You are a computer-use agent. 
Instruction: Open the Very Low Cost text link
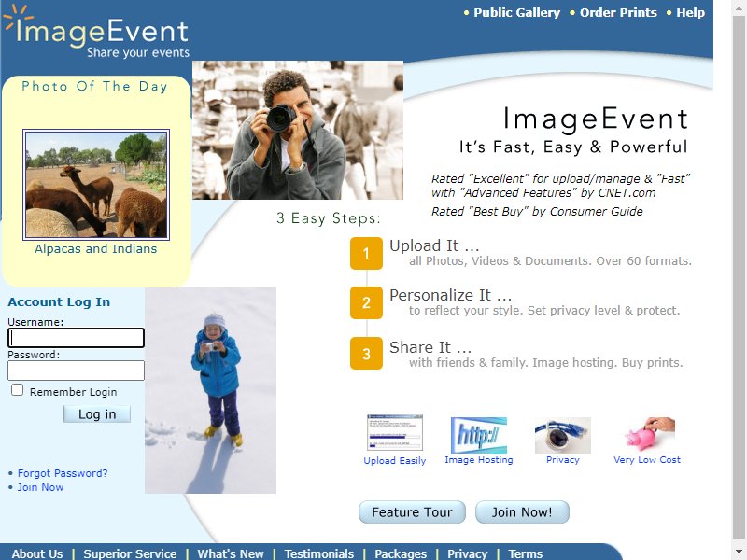tap(647, 460)
